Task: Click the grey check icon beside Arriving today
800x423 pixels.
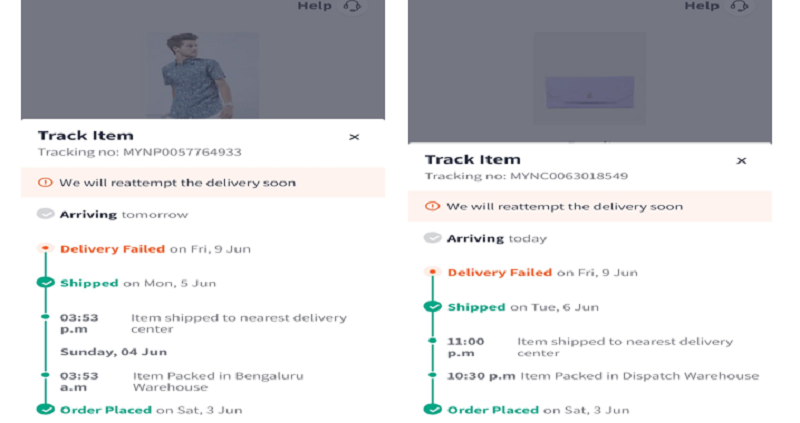Action: click(x=433, y=238)
